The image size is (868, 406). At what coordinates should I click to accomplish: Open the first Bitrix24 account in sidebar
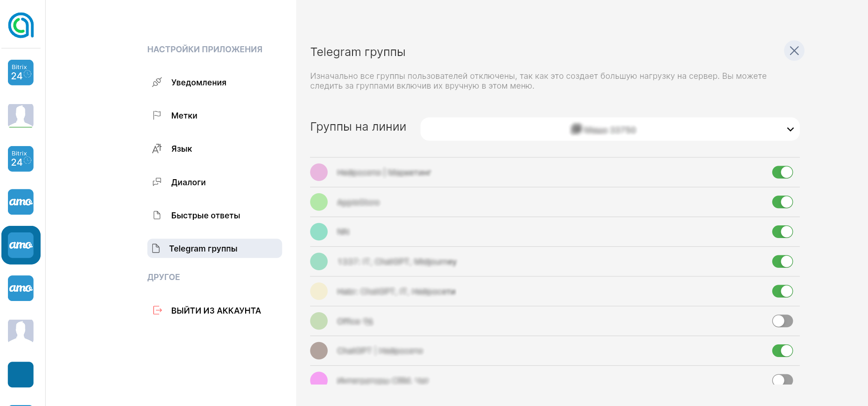(x=21, y=72)
